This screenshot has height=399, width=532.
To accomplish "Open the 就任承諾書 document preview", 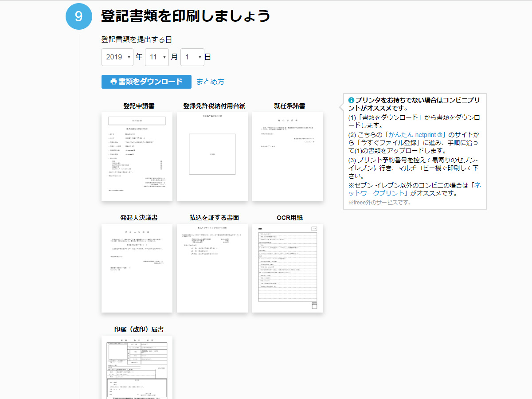I will coord(287,156).
